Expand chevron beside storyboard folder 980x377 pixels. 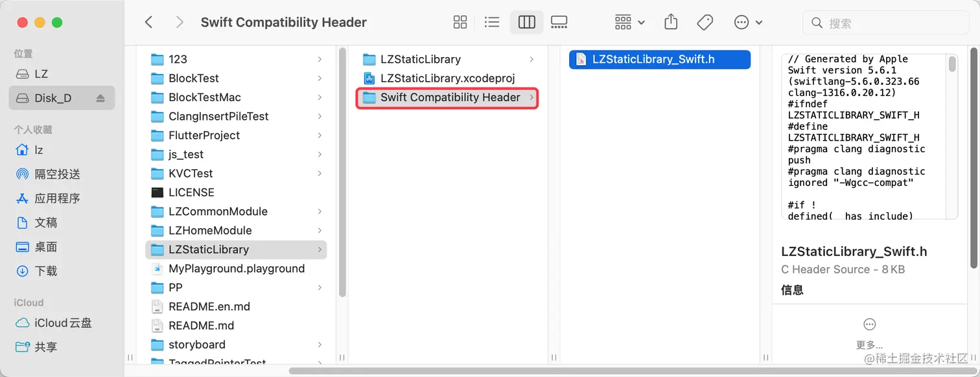320,345
